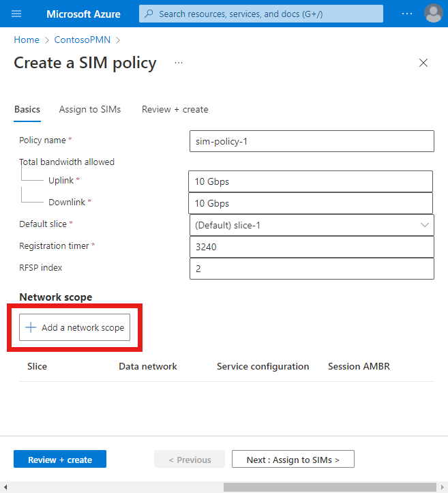Viewport: 448px width, 493px height.
Task: Go to Home breadcrumb
Action: 27,40
